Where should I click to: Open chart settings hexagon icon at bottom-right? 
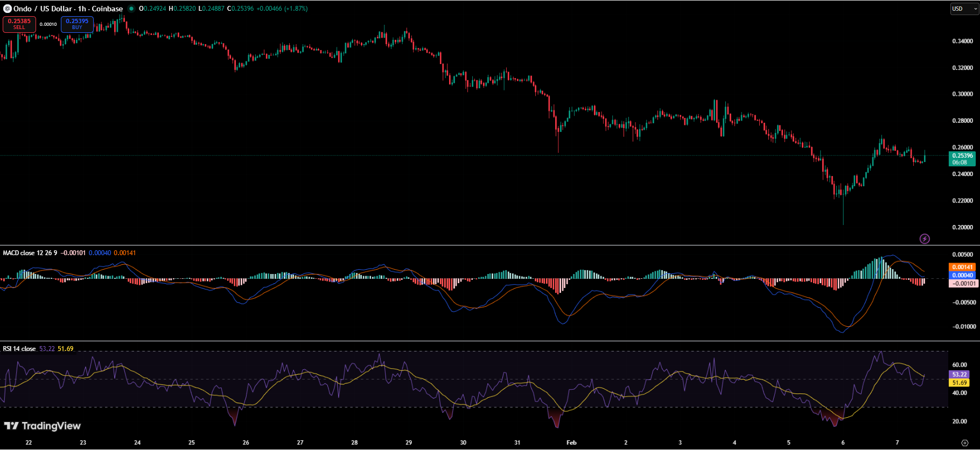click(964, 443)
